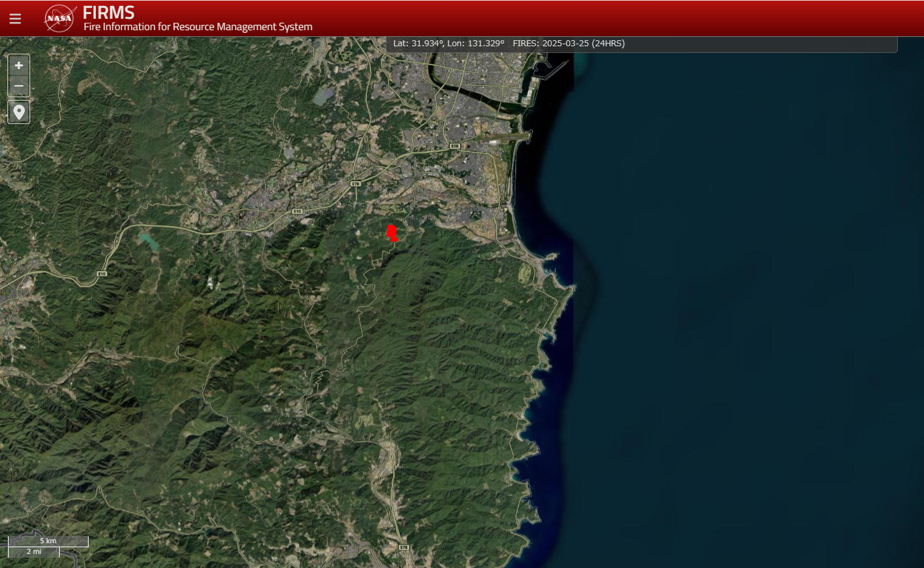This screenshot has height=568, width=924.
Task: Zoom in with the plus button
Action: click(19, 65)
